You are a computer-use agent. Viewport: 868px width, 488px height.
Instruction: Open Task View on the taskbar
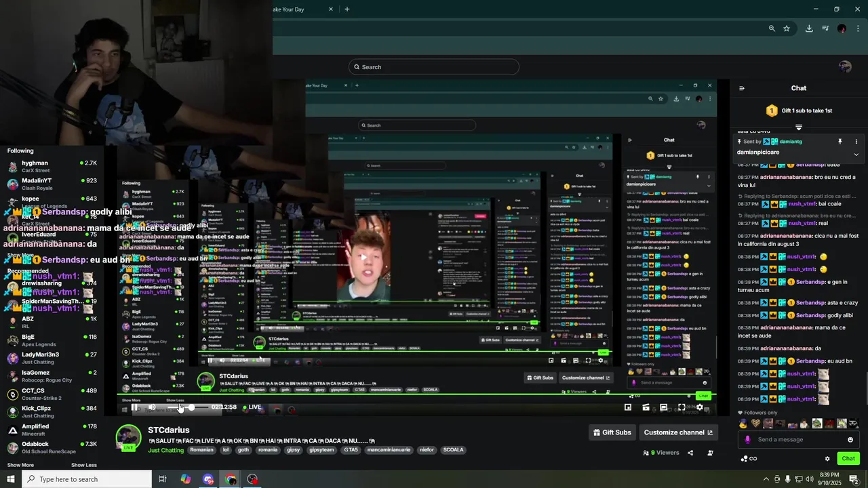[x=163, y=479]
